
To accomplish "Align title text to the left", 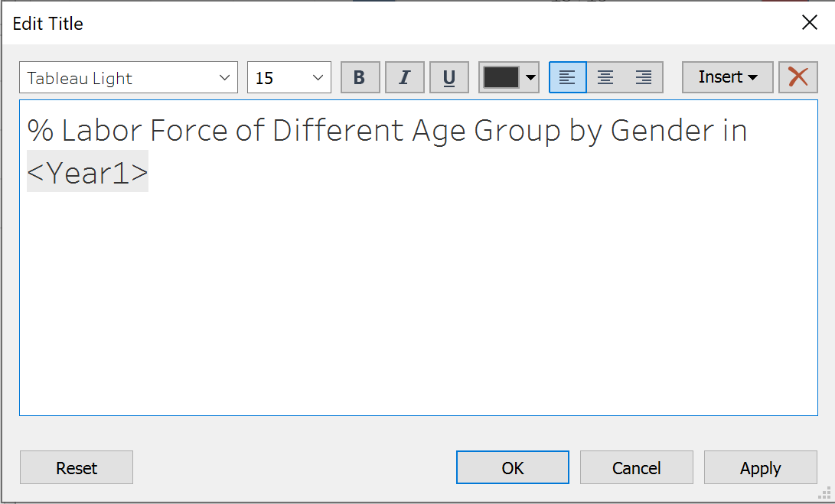I will pos(567,77).
